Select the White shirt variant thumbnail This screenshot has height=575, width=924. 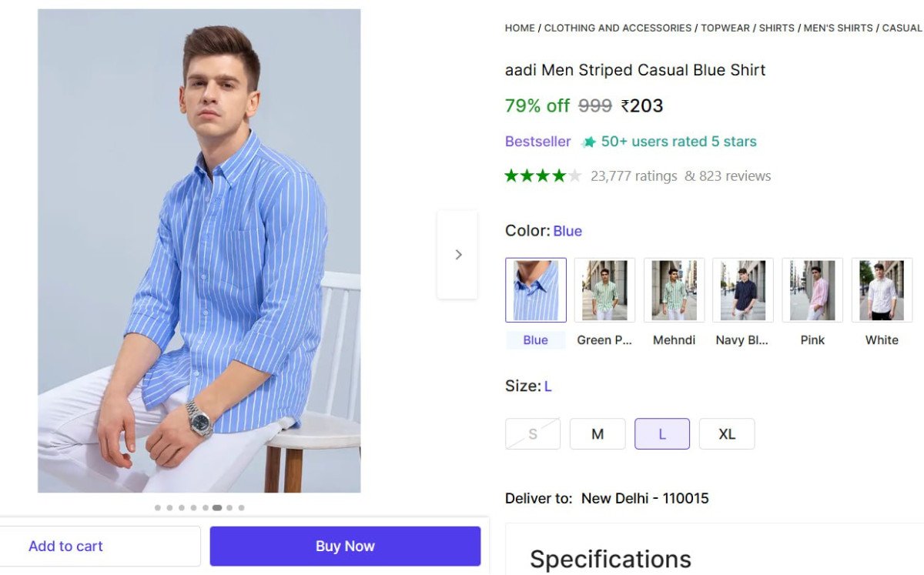point(881,290)
